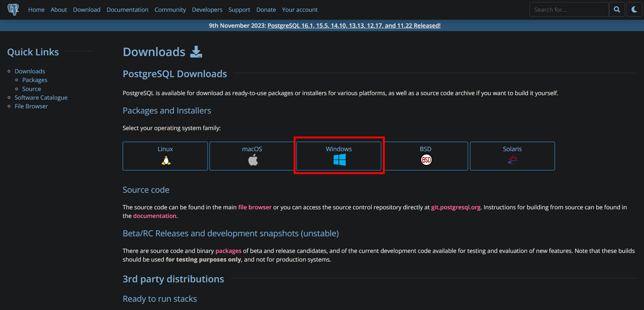Open Downloads in Quick Links
The width and height of the screenshot is (644, 310).
pyautogui.click(x=30, y=71)
